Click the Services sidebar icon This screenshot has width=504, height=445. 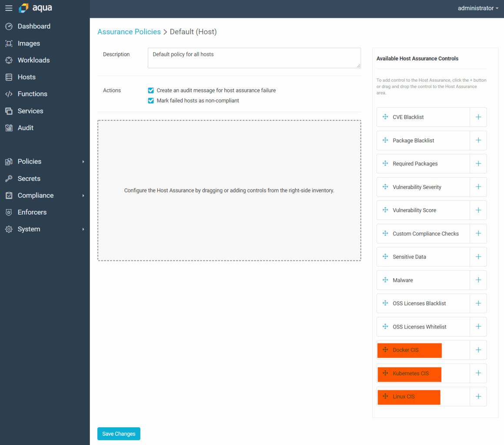(x=9, y=111)
